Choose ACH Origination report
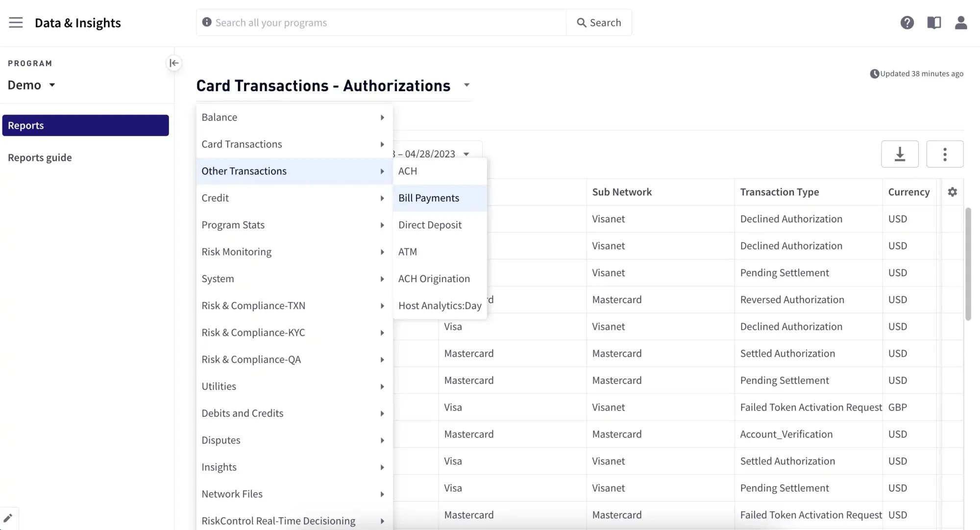Image resolution: width=980 pixels, height=530 pixels. 434,279
